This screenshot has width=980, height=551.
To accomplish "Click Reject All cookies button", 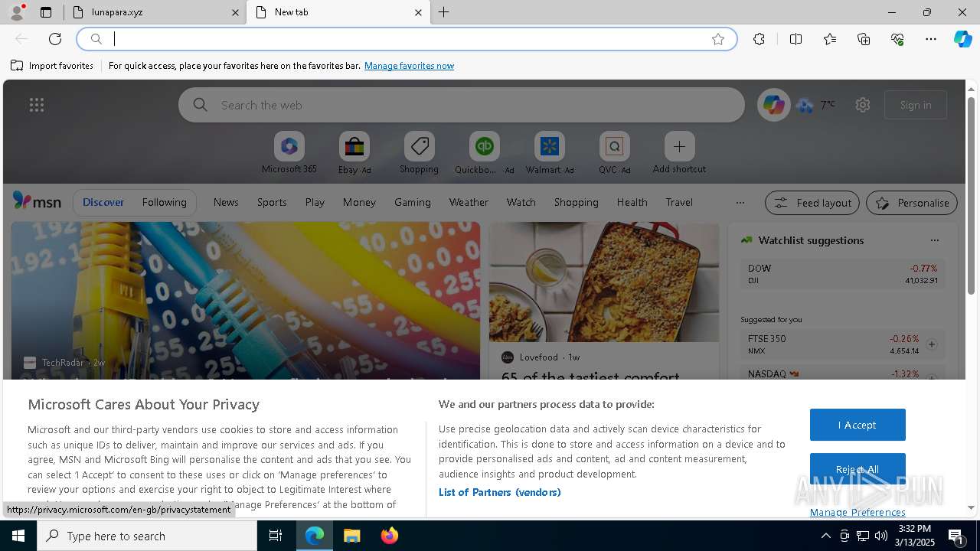I will (x=857, y=469).
